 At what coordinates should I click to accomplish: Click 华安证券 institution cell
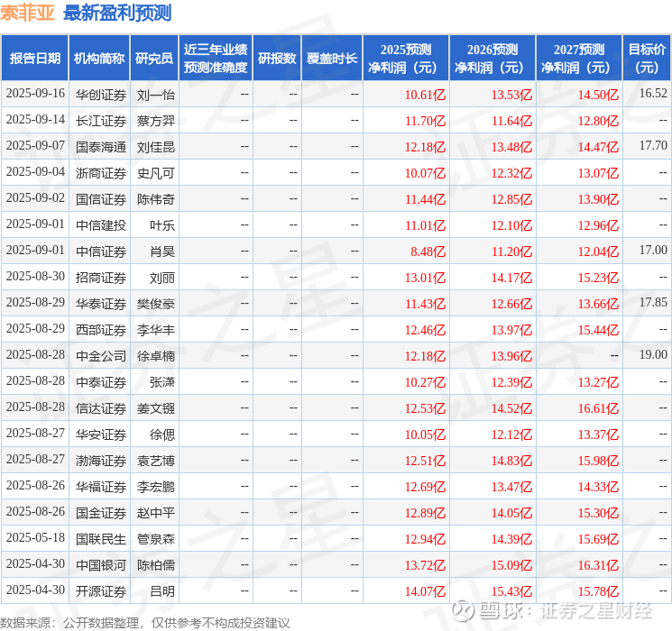[x=101, y=434]
